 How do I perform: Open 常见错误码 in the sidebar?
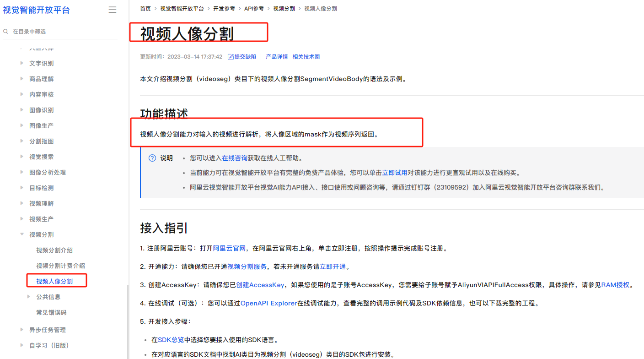(51, 312)
